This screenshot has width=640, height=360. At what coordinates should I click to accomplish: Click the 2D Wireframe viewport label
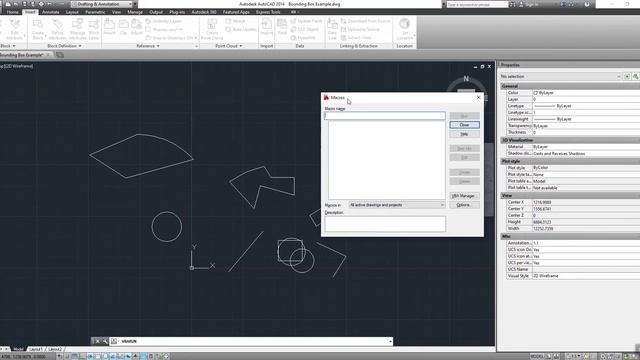pos(18,66)
